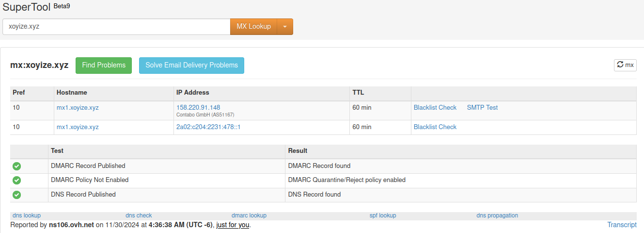The image size is (644, 233).
Task: Click the refresh mx button
Action: point(625,65)
